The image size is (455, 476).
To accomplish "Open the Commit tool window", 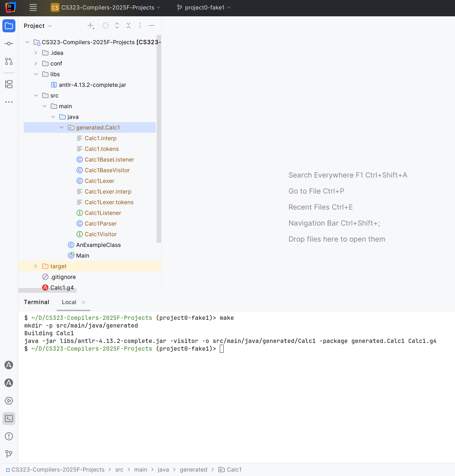I will click(9, 44).
